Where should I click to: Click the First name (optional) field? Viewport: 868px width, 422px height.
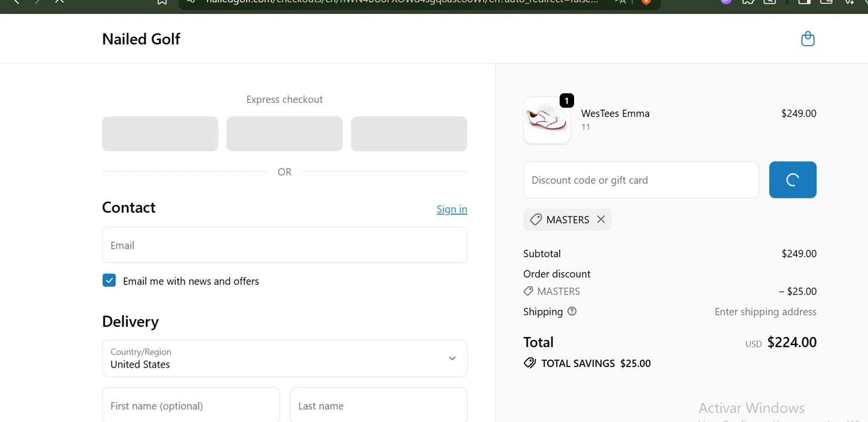(191, 405)
